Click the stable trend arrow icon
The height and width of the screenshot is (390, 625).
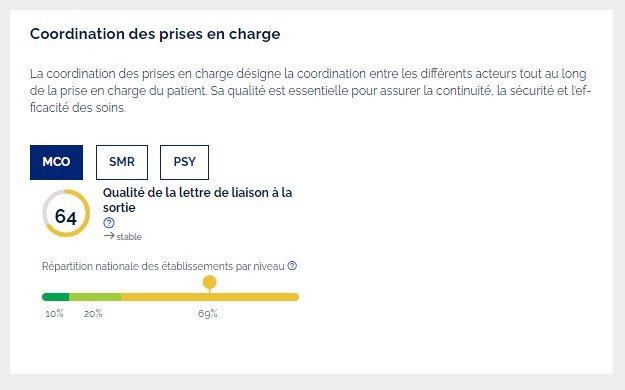coord(109,236)
